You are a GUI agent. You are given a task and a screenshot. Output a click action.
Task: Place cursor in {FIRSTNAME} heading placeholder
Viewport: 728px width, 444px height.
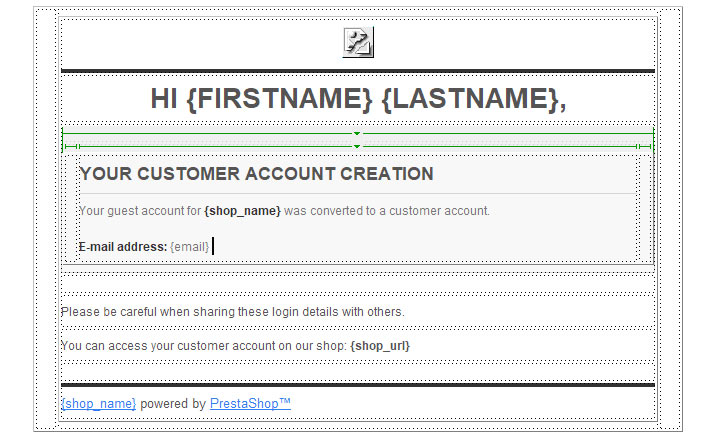point(280,99)
